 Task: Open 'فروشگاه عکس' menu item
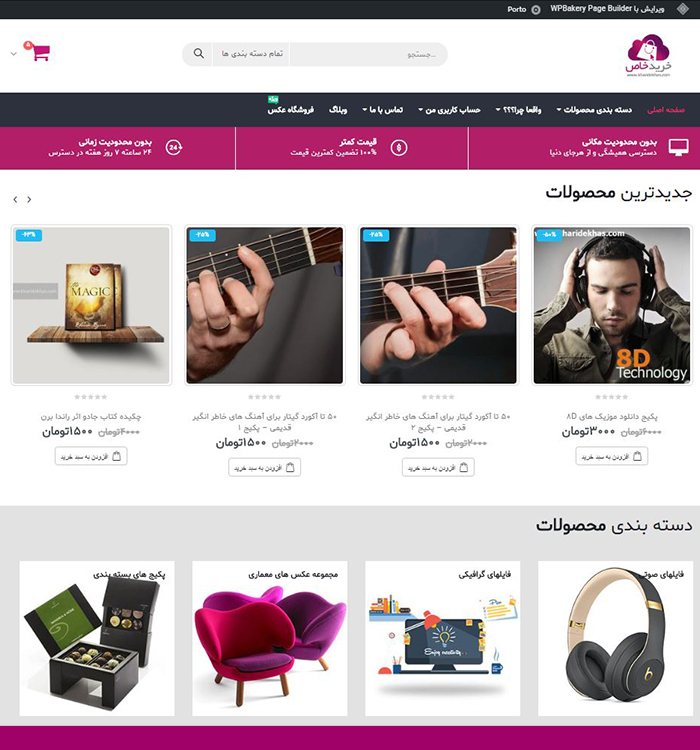(x=290, y=110)
